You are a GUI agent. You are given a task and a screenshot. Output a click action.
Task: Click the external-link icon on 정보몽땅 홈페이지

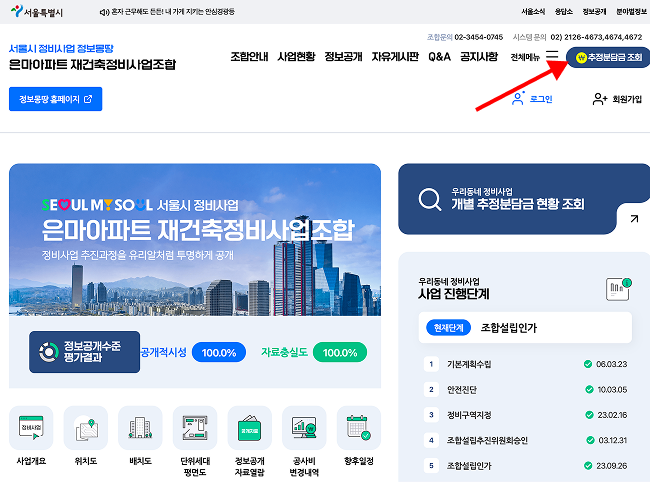[88, 99]
